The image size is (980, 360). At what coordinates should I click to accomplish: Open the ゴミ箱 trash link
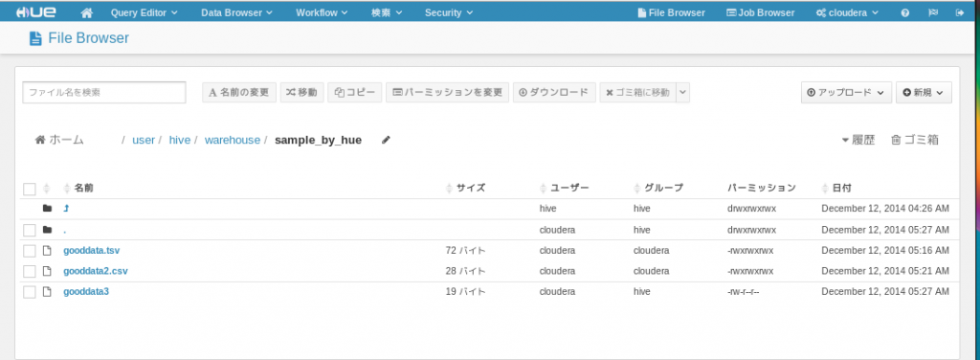point(914,140)
